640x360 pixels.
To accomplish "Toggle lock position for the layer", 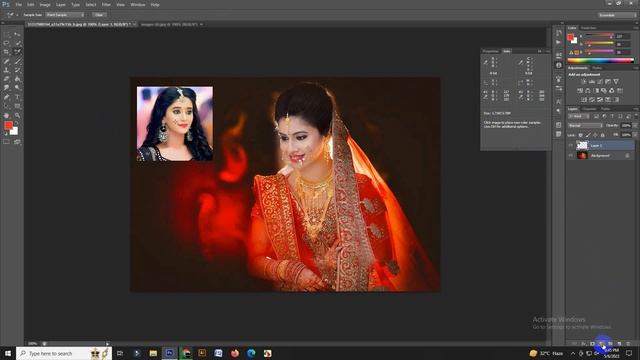I will tap(595, 135).
